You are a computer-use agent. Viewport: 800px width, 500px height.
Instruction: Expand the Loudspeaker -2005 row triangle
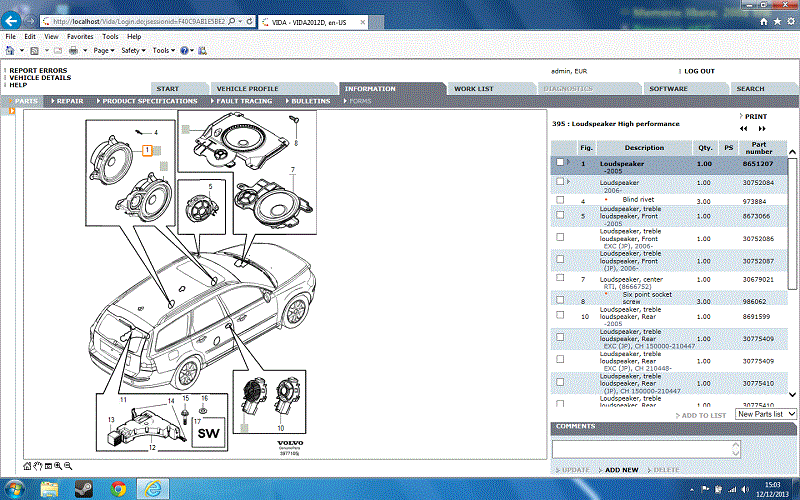point(568,162)
